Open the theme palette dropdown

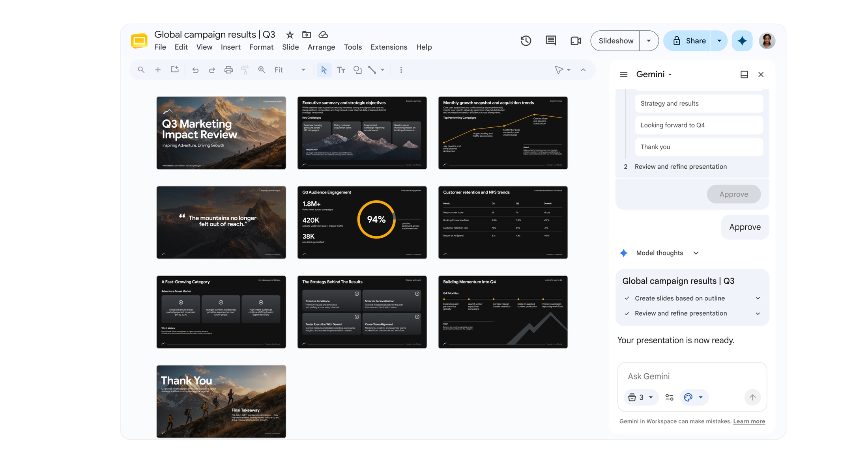click(694, 397)
